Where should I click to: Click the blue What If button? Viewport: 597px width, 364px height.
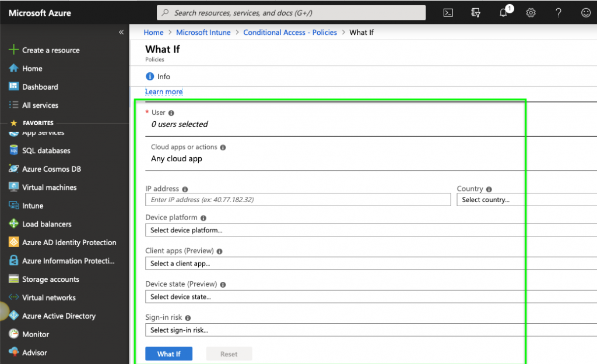pyautogui.click(x=168, y=354)
